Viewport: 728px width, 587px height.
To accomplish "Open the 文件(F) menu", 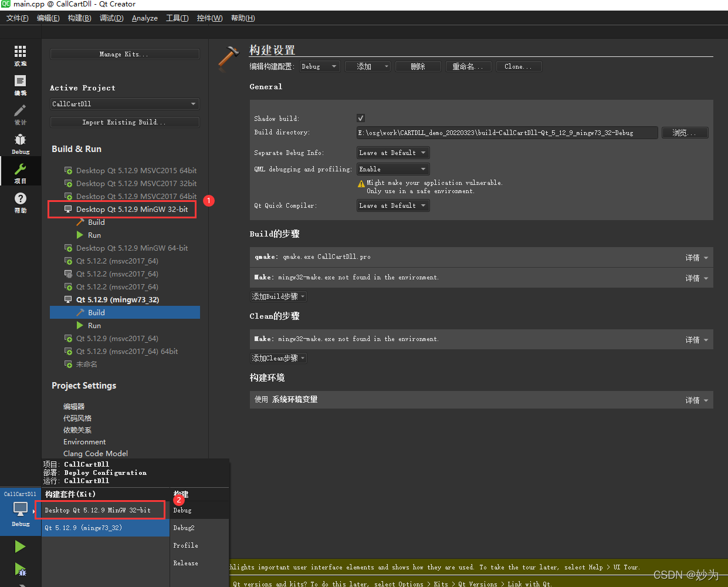I will point(18,18).
